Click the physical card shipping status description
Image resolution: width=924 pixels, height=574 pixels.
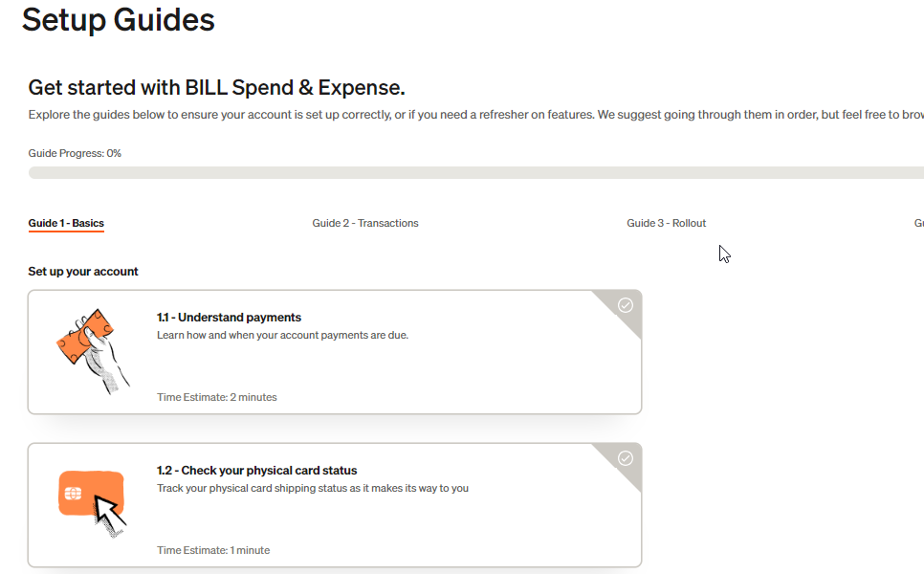click(x=312, y=488)
